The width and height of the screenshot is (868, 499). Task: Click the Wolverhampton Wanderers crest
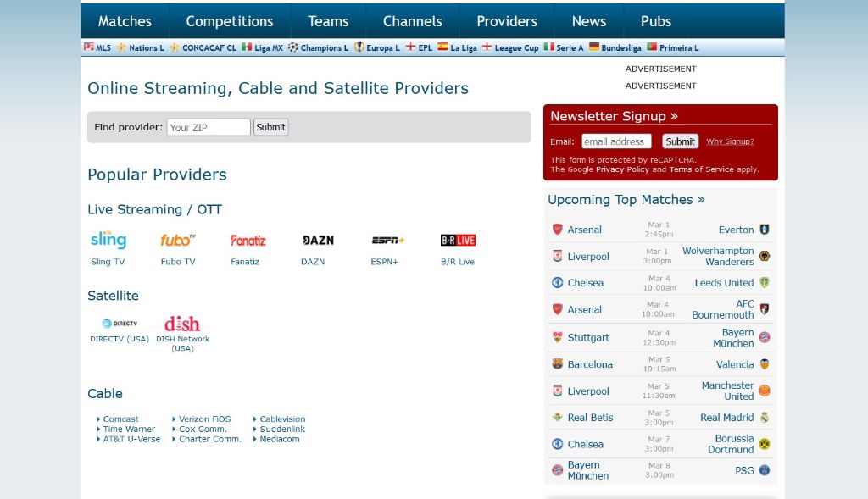coord(765,256)
